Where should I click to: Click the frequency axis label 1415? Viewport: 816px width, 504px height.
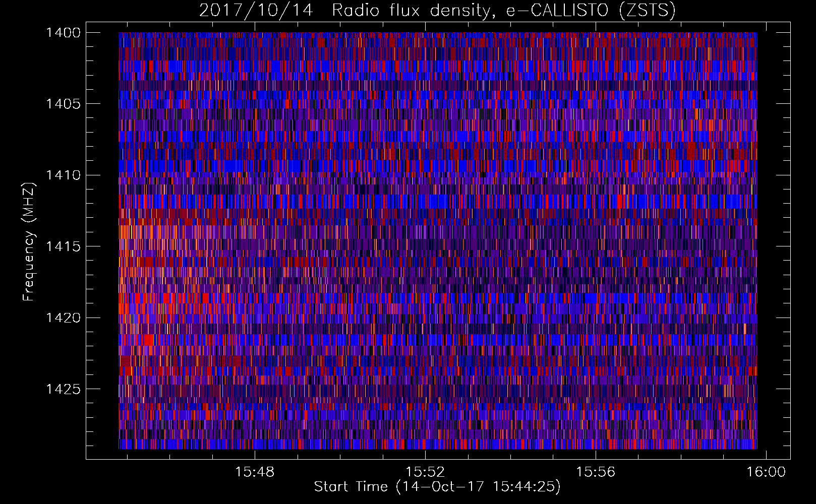(63, 246)
